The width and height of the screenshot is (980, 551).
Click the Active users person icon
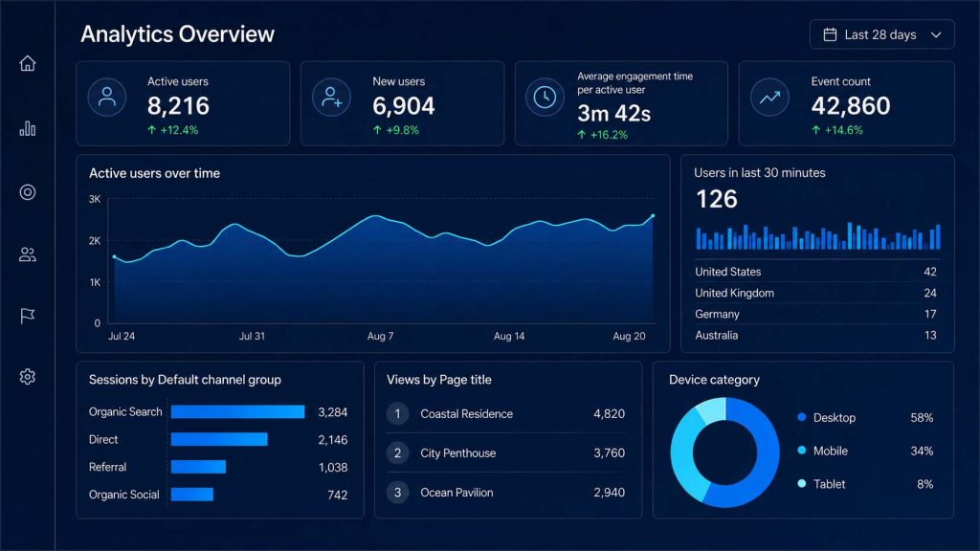pyautogui.click(x=107, y=97)
